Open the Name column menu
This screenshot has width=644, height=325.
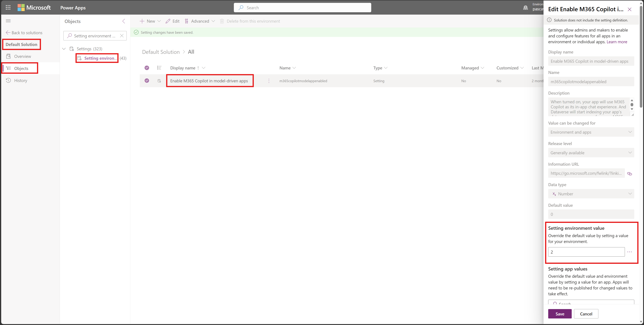pyautogui.click(x=294, y=68)
